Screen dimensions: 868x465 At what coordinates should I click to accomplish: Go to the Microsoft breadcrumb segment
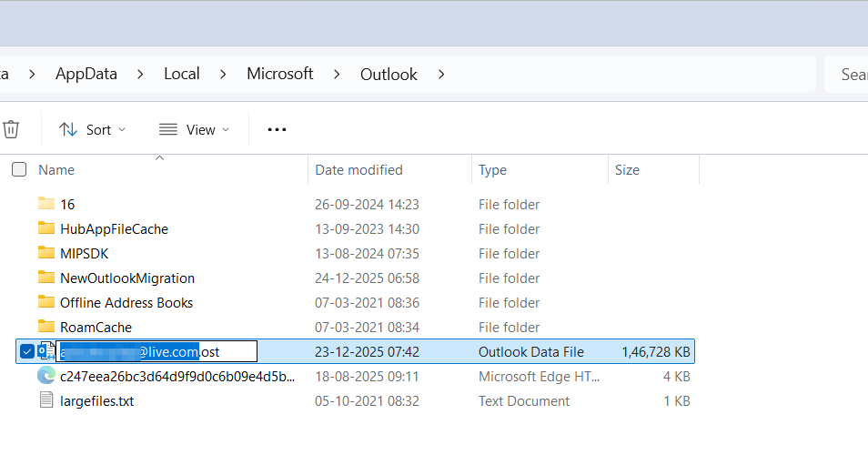pos(280,74)
